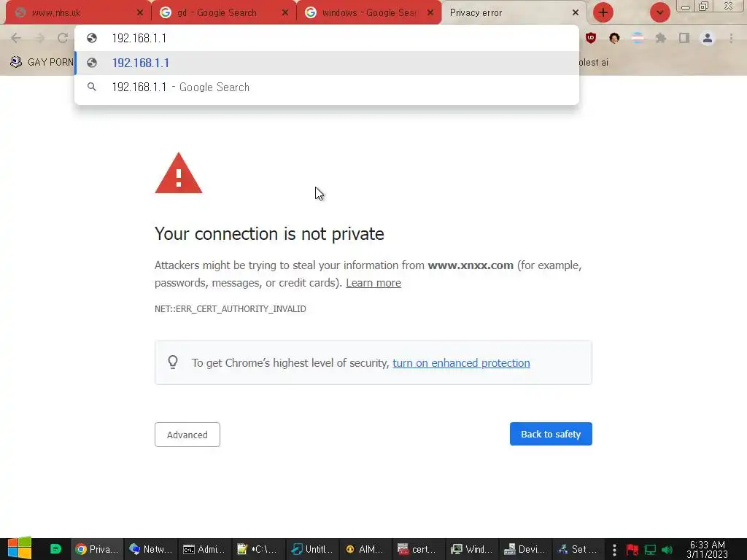Open the 'Netw...' taskbar window
Screen dimensions: 747x560
(x=151, y=549)
